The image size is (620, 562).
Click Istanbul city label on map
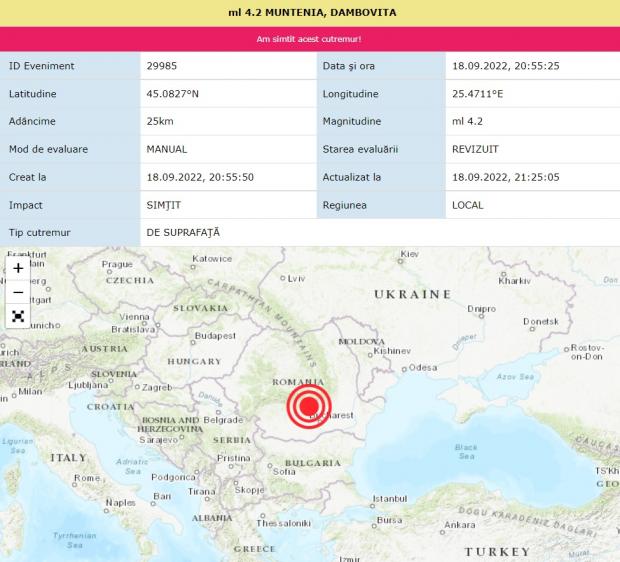[390, 499]
